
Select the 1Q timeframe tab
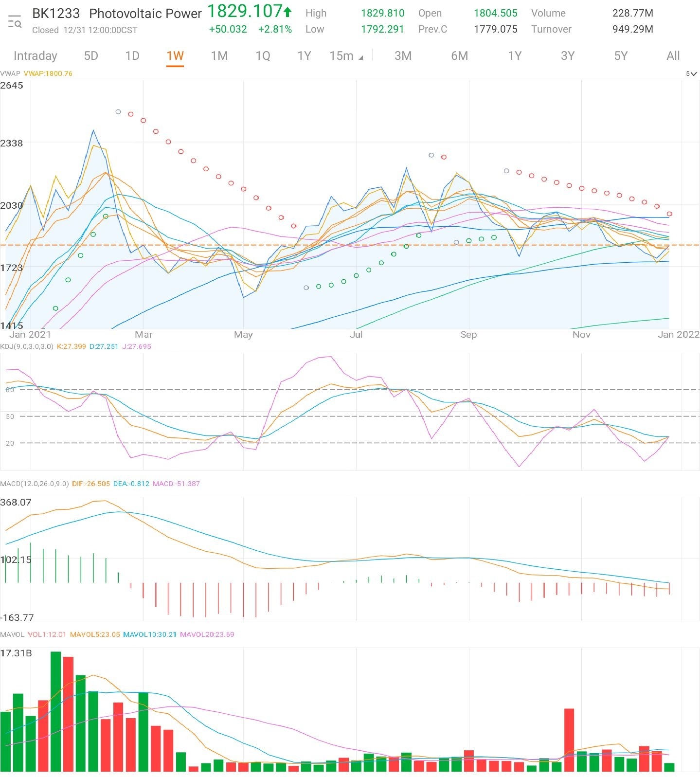point(263,56)
